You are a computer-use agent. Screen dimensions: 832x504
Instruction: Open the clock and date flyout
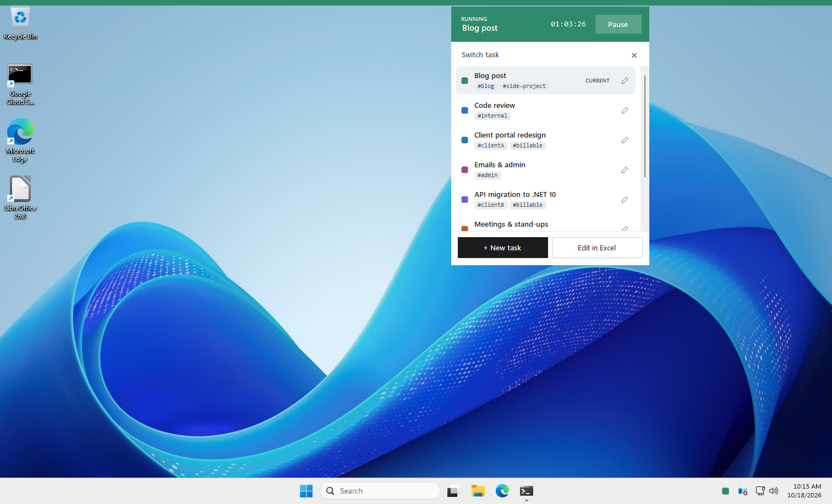[804, 491]
